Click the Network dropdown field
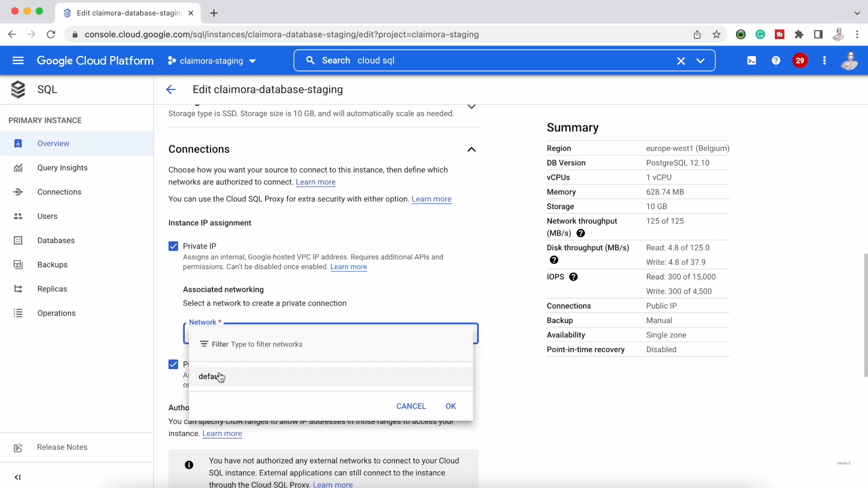The height and width of the screenshot is (488, 868). point(331,333)
